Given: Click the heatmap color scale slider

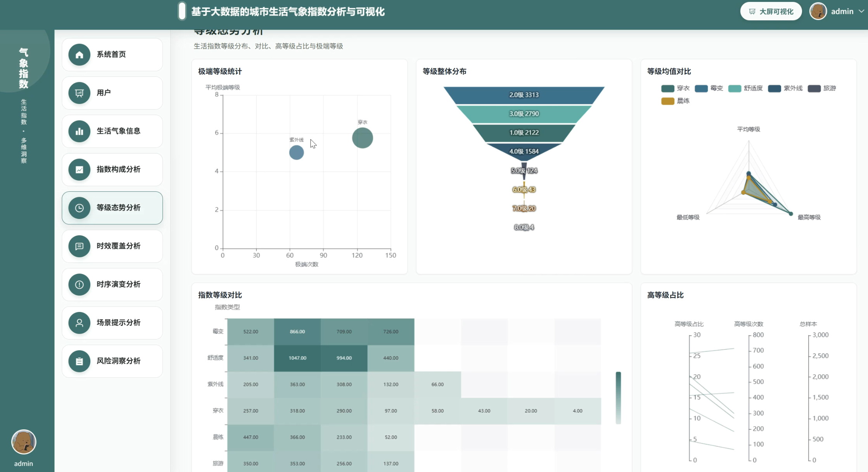Looking at the screenshot, I should coord(618,398).
